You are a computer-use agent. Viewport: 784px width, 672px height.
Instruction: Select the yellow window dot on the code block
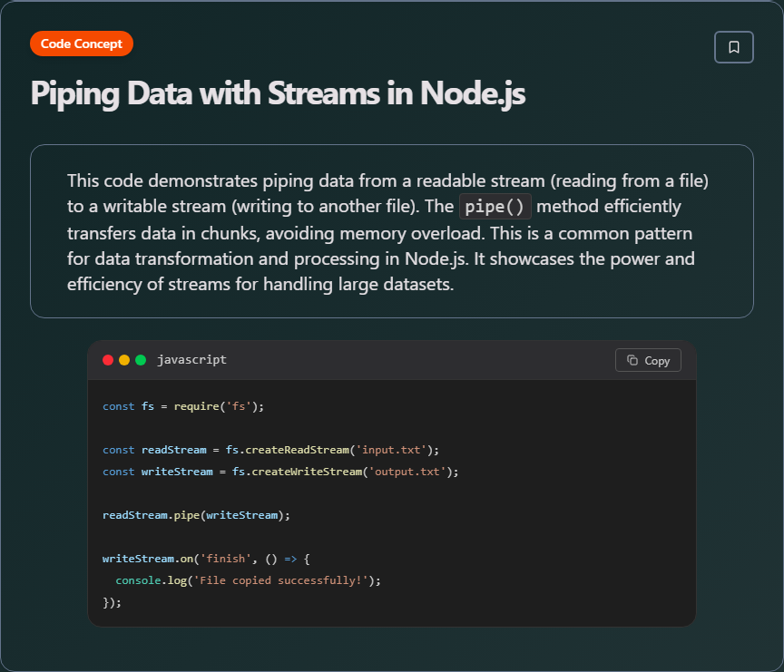[x=123, y=359]
